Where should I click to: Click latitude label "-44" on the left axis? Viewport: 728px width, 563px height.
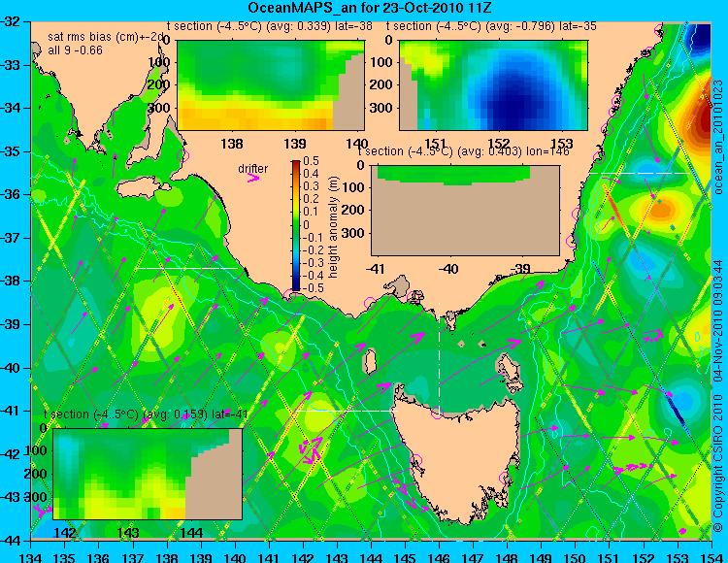pyautogui.click(x=12, y=541)
